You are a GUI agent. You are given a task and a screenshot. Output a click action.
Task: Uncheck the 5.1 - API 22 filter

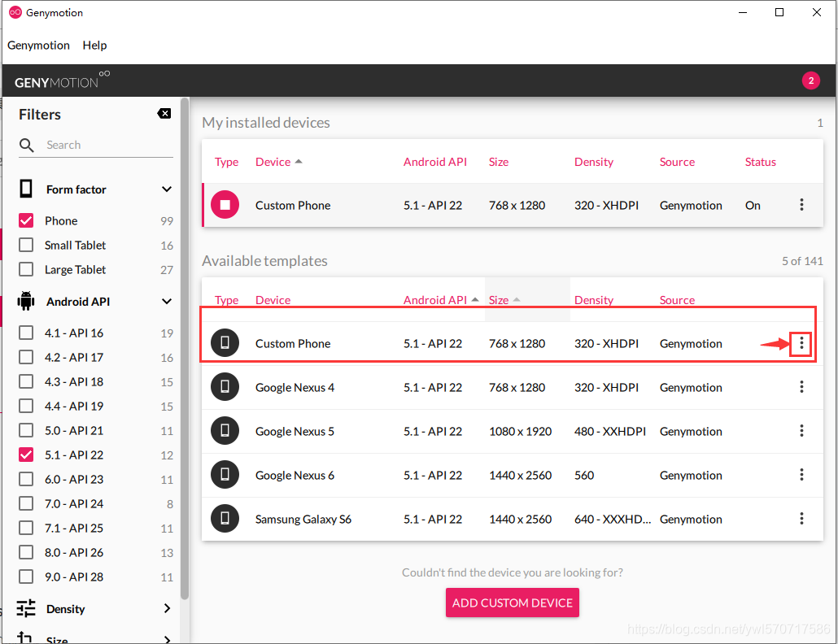(x=26, y=455)
